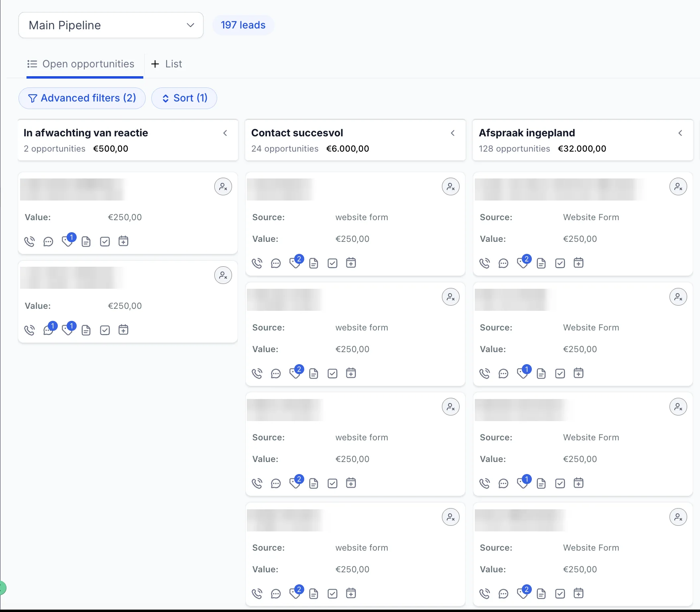Viewport: 700px width, 612px height.
Task: Click the 24 opportunities count
Action: (x=285, y=149)
